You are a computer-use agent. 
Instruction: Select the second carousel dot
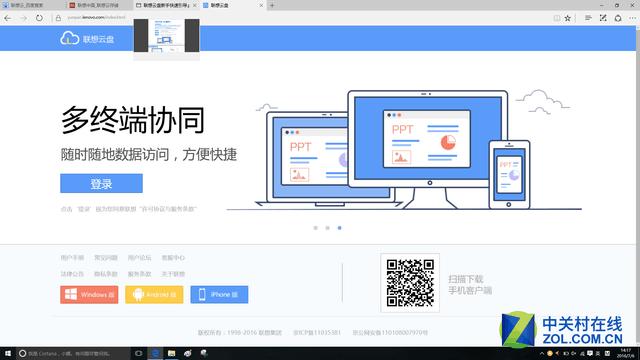[x=327, y=228]
